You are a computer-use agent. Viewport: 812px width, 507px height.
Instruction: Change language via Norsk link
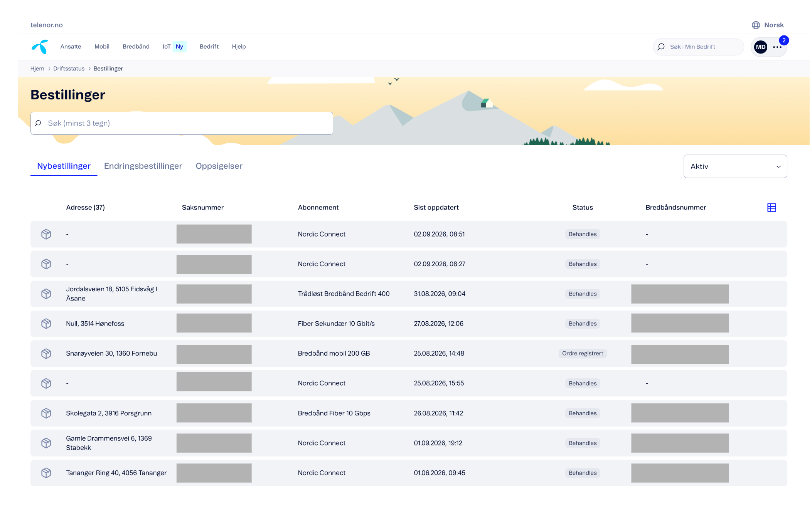774,25
